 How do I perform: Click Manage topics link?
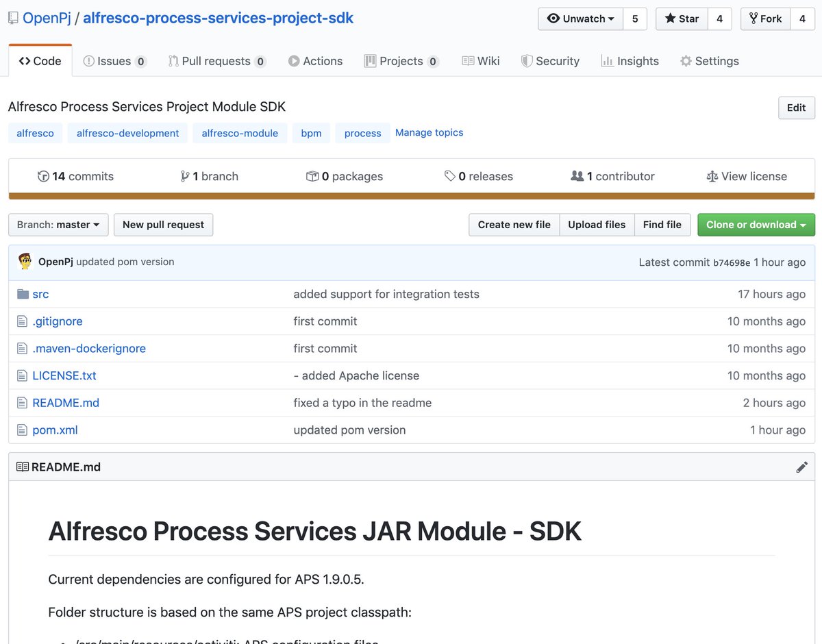pyautogui.click(x=429, y=133)
